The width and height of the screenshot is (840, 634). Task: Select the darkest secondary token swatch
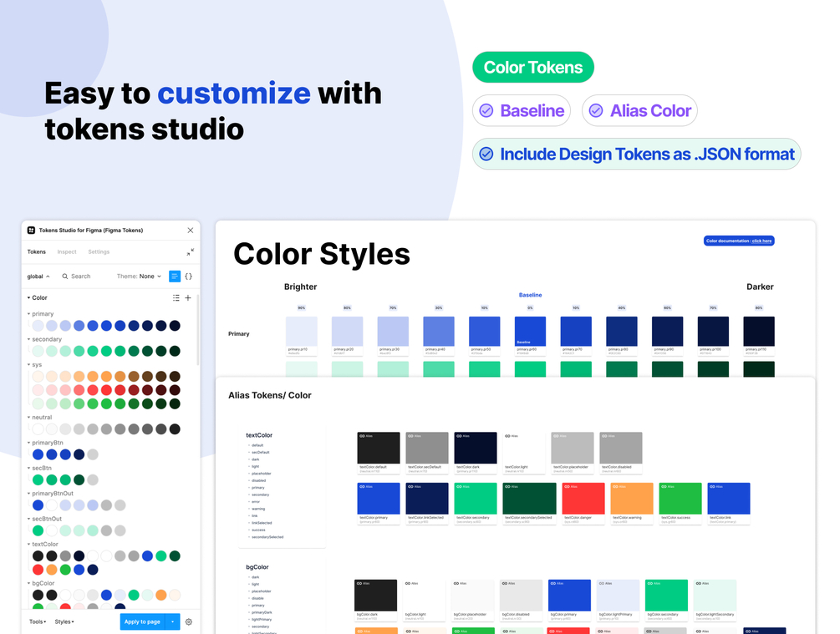tap(175, 351)
